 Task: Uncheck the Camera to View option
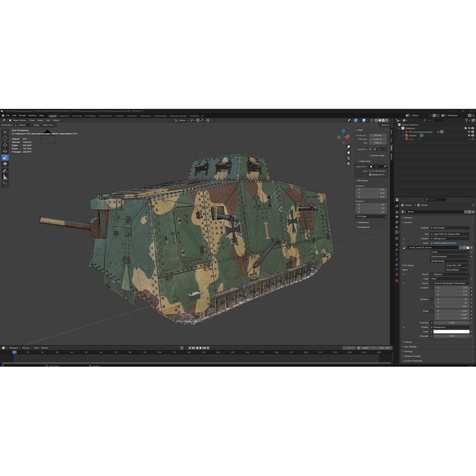370,175
